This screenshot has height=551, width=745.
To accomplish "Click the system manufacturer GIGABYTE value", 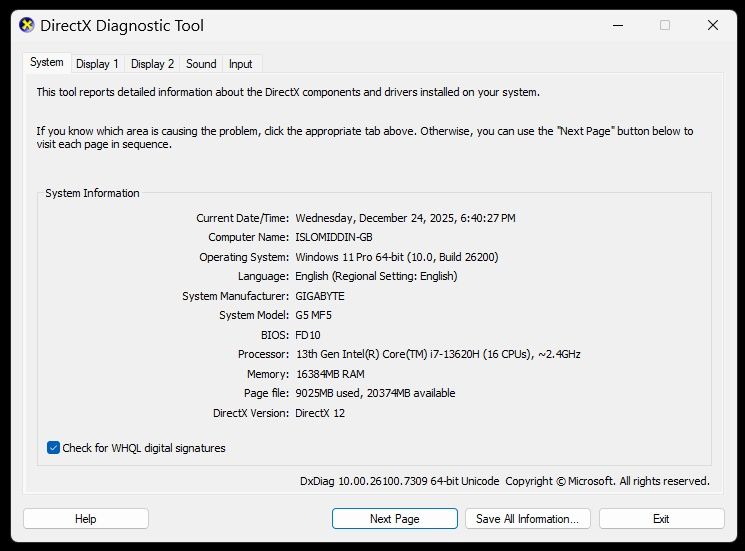I will tap(320, 296).
